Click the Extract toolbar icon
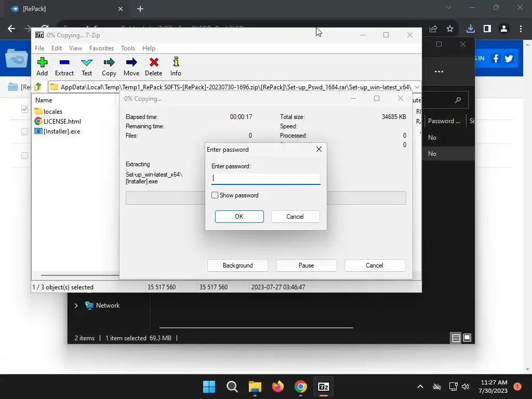 [x=64, y=66]
